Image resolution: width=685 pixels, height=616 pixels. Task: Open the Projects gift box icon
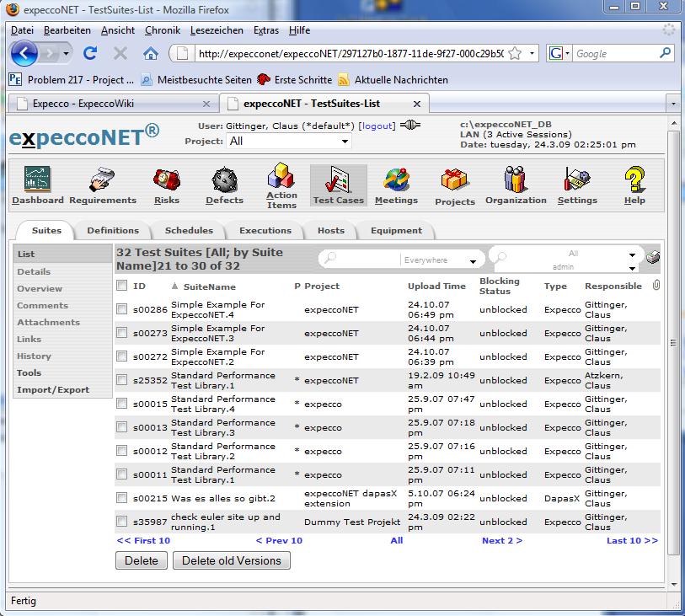point(455,179)
